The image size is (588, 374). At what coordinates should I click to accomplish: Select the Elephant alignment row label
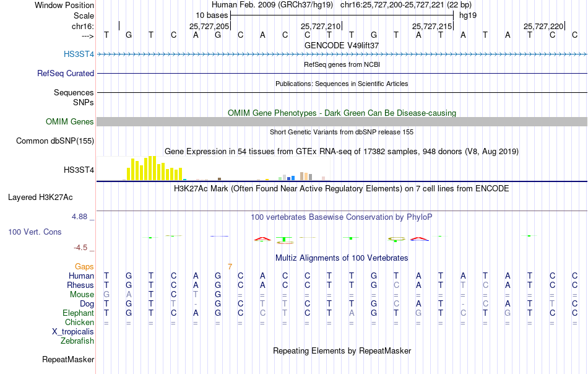(x=78, y=313)
